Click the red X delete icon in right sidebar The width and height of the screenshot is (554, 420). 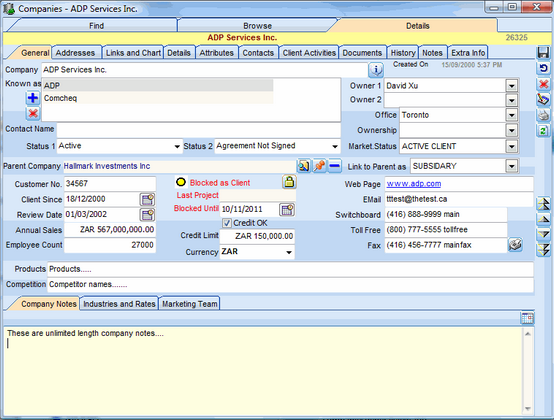[543, 84]
